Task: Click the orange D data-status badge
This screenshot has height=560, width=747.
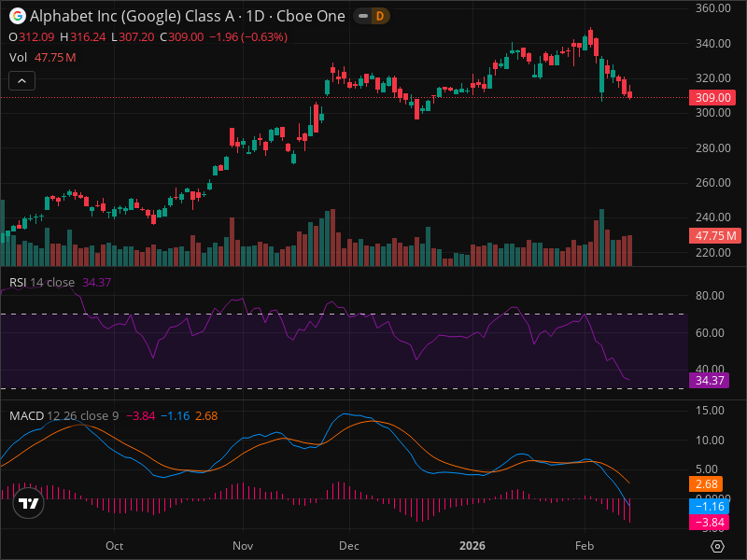Action: pos(380,16)
